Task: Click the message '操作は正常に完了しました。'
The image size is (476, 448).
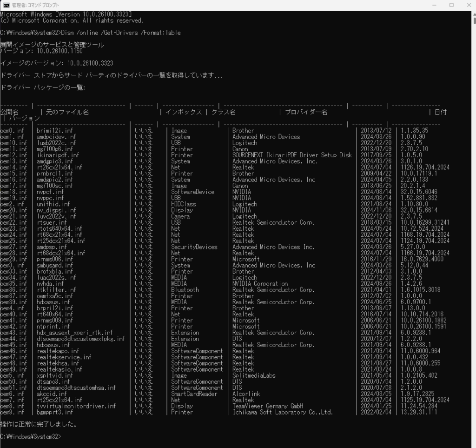Action: [x=39, y=424]
